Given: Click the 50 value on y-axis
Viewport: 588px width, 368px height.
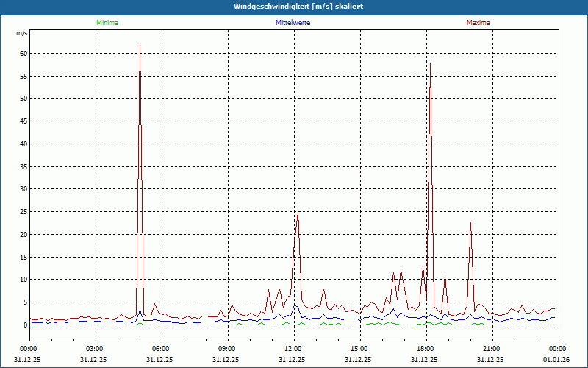Looking at the screenshot, I should (24, 99).
